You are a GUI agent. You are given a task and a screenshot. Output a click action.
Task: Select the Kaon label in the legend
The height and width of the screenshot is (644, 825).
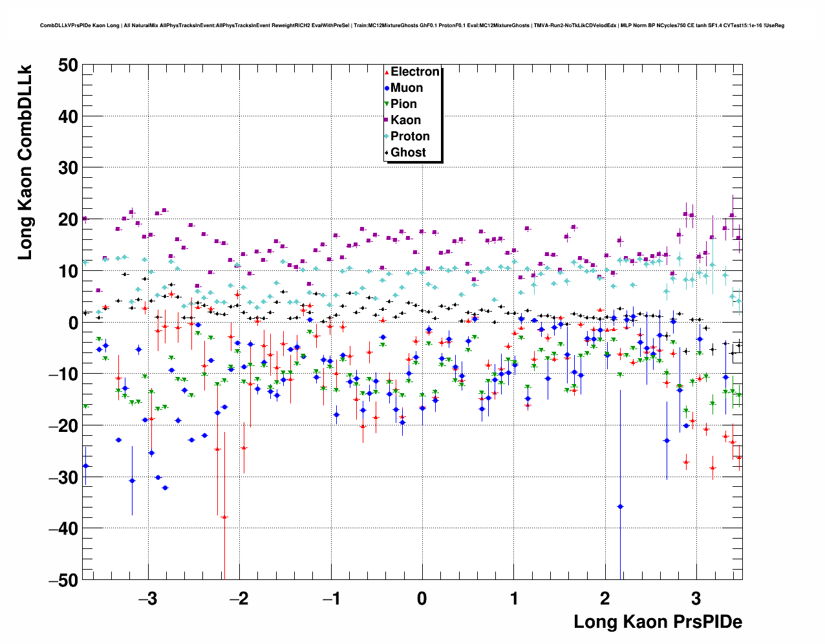pos(405,120)
